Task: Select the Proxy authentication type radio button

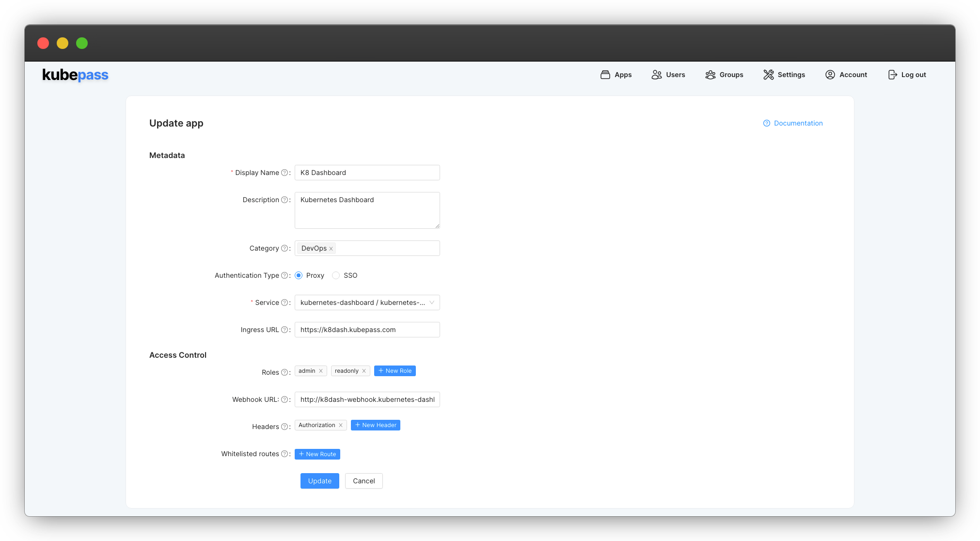Action: point(298,275)
